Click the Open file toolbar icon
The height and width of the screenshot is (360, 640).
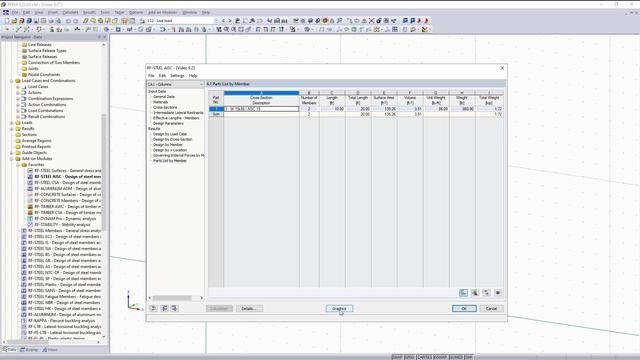[14, 20]
